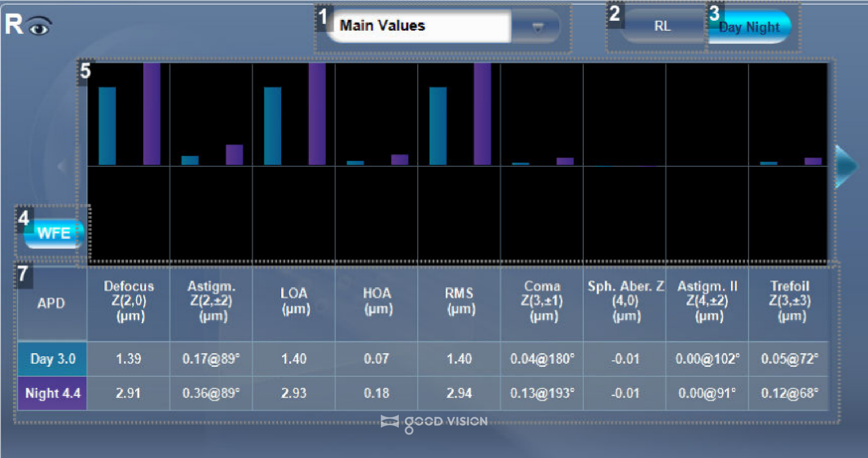Image resolution: width=868 pixels, height=458 pixels.
Task: Open the Main Values dropdown arrow
Action: click(537, 27)
